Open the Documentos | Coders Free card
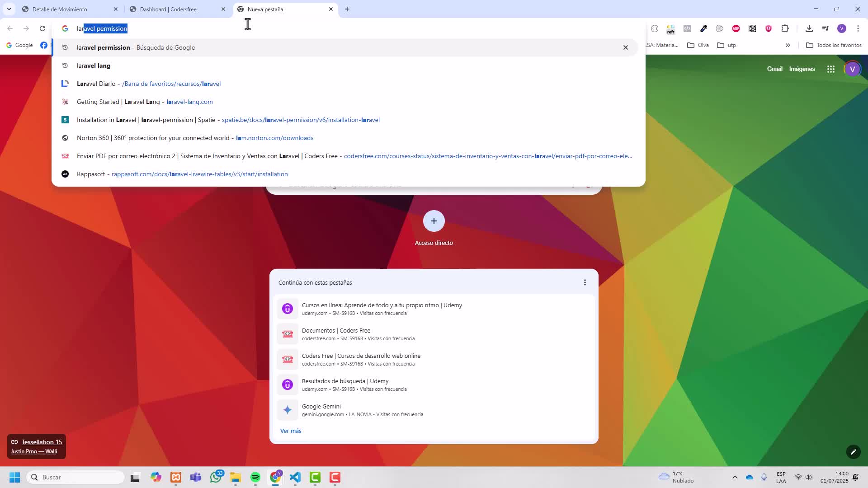Screen dimensions: 868x488 click(x=434, y=334)
